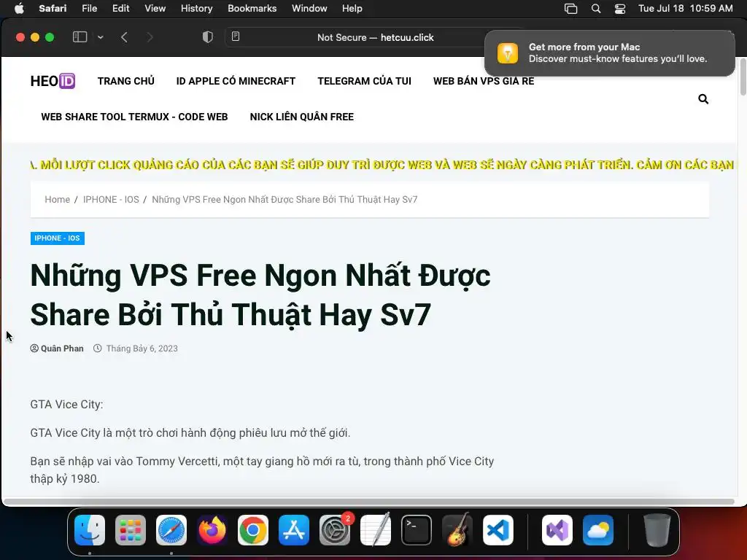The height and width of the screenshot is (560, 747).
Task: Open the Get more from your Mac notification
Action: [x=609, y=52]
